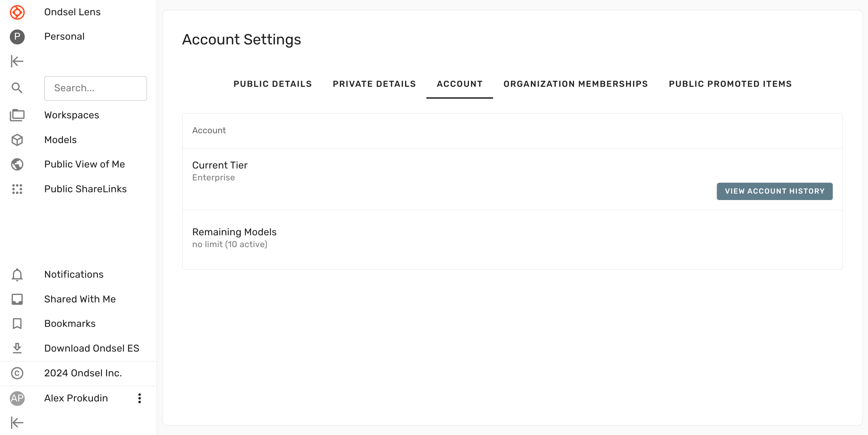Switch to the Private Details tab
The width and height of the screenshot is (868, 435).
tap(374, 84)
